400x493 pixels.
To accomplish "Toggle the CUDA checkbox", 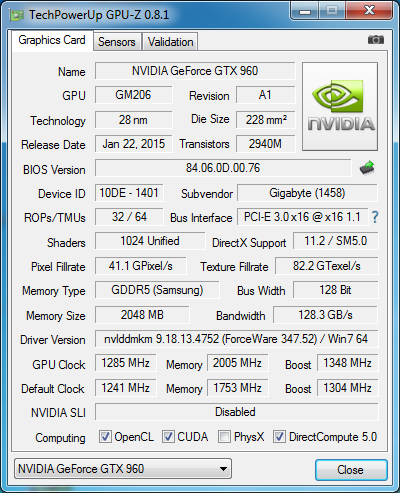I will pyautogui.click(x=168, y=437).
